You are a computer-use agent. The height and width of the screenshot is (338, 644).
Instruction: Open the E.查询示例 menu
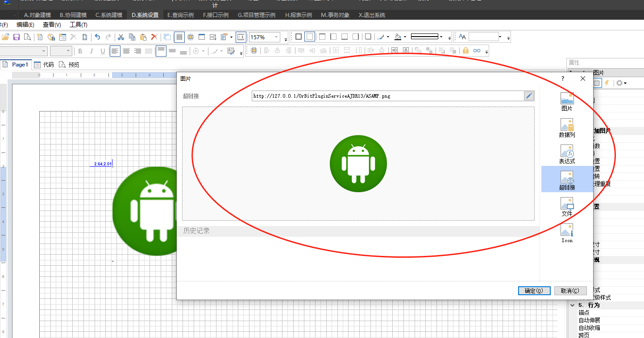(x=180, y=15)
